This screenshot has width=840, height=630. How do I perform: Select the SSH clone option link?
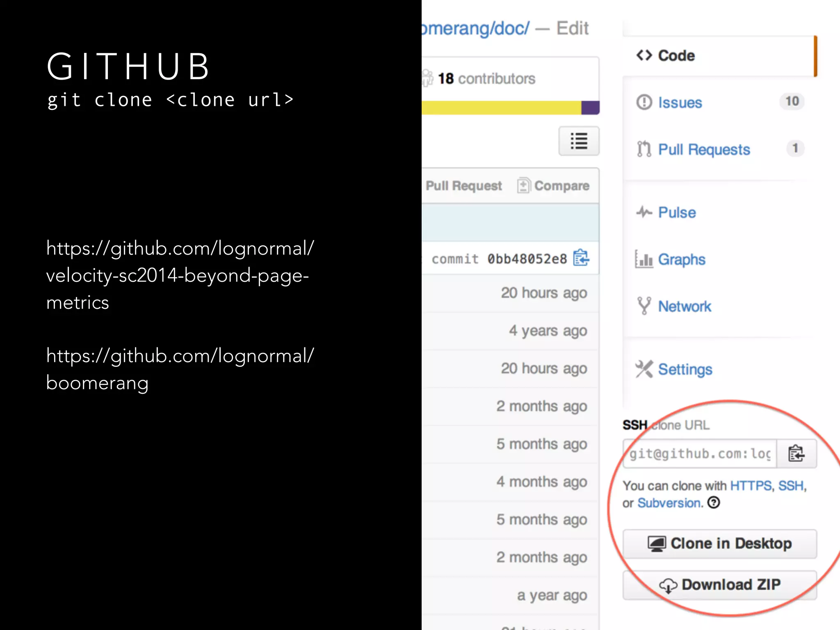[791, 486]
